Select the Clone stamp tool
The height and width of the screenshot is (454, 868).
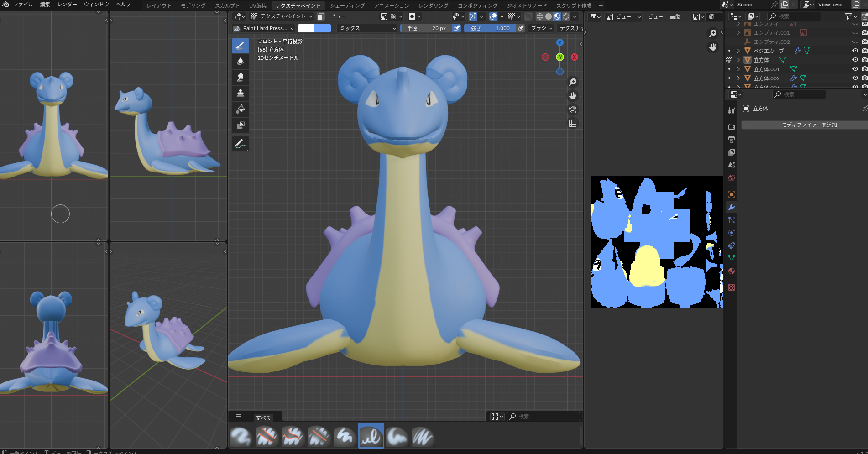[x=241, y=93]
